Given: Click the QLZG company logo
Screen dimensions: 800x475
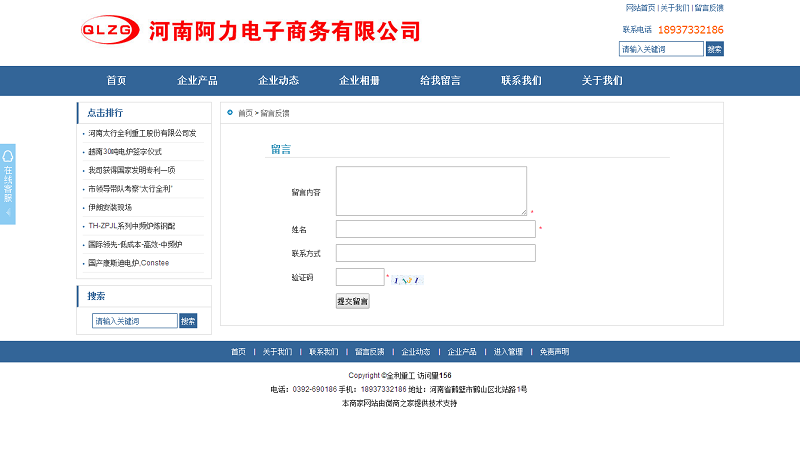Looking at the screenshot, I should [x=110, y=31].
